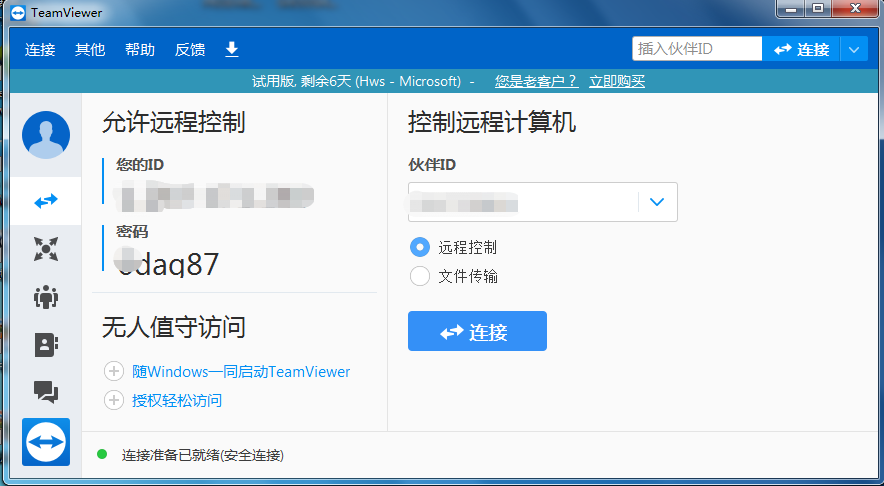Click the 授权轻松访问 link
This screenshot has width=884, height=486.
click(177, 400)
